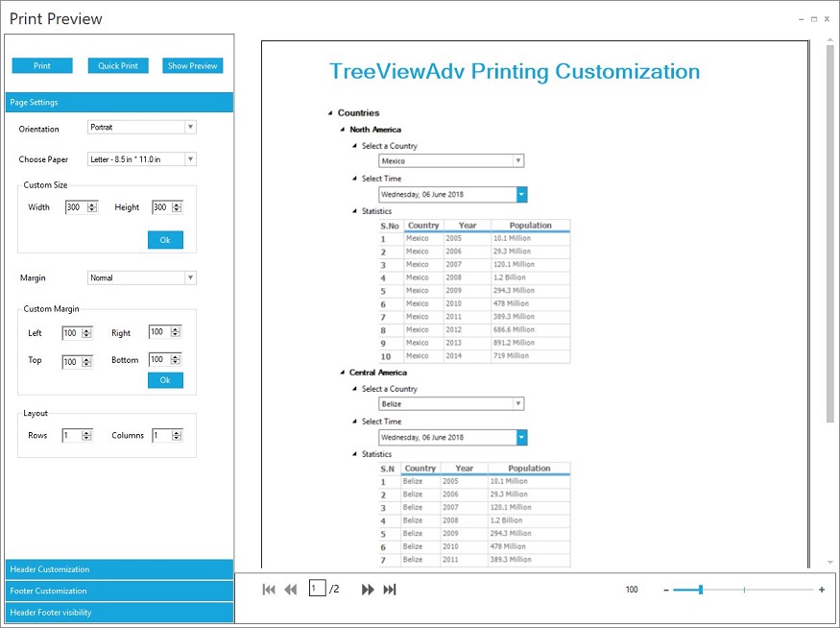Go to previous page arrow icon
This screenshot has height=628, width=840.
coord(291,590)
